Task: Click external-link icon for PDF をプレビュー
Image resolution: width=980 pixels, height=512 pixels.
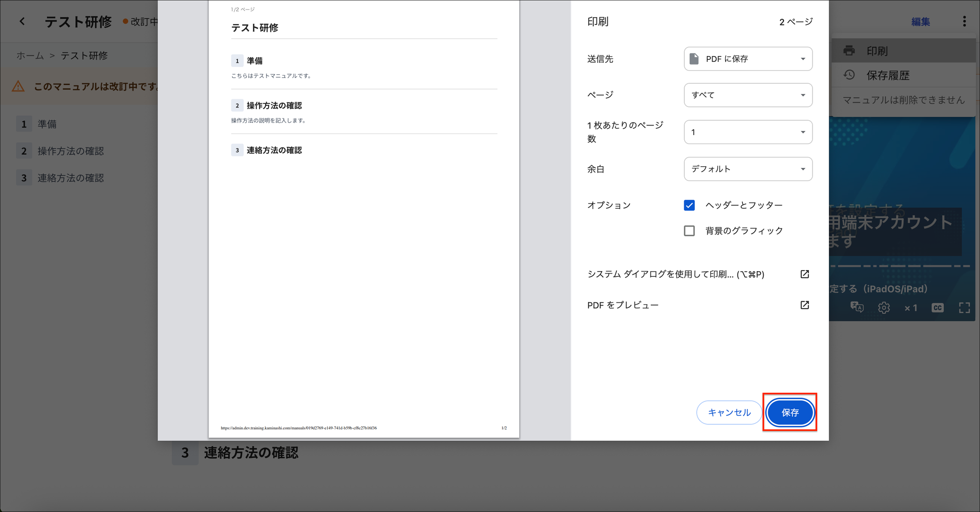Action: click(805, 305)
